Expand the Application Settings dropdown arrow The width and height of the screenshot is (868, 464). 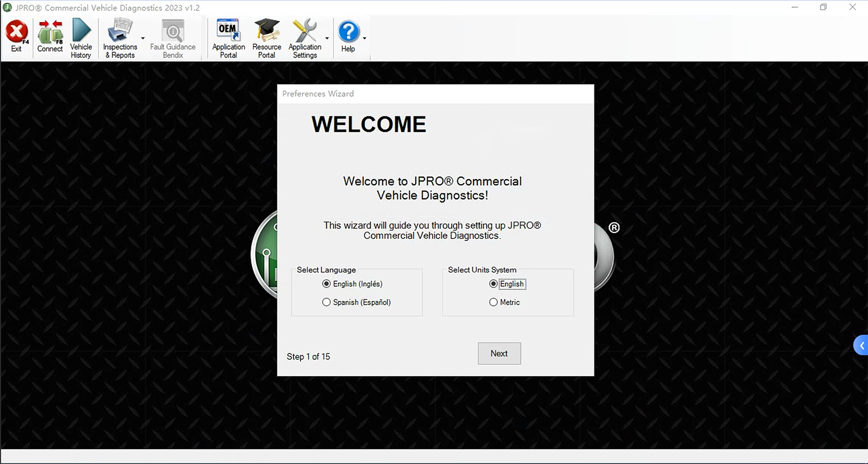[327, 38]
